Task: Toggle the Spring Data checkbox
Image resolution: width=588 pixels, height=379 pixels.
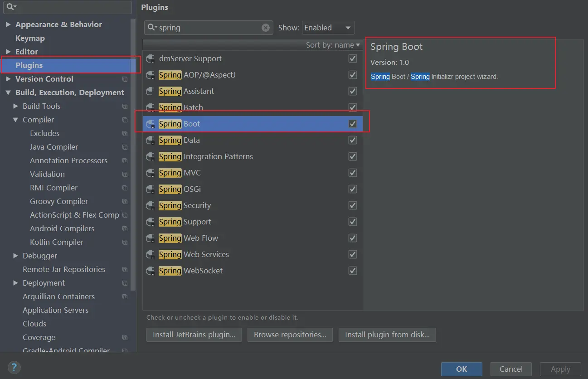Action: click(x=353, y=140)
